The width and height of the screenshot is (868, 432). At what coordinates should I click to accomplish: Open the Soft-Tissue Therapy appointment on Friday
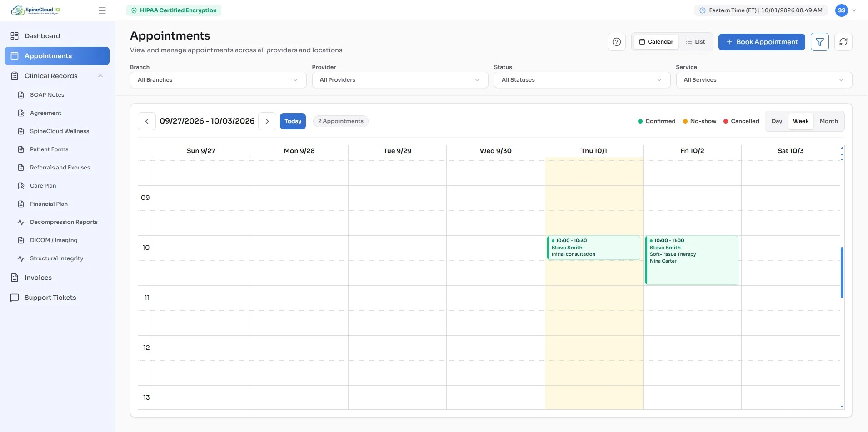coord(692,260)
